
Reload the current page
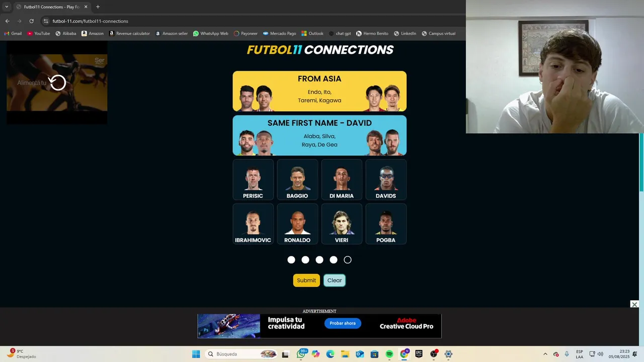31,21
